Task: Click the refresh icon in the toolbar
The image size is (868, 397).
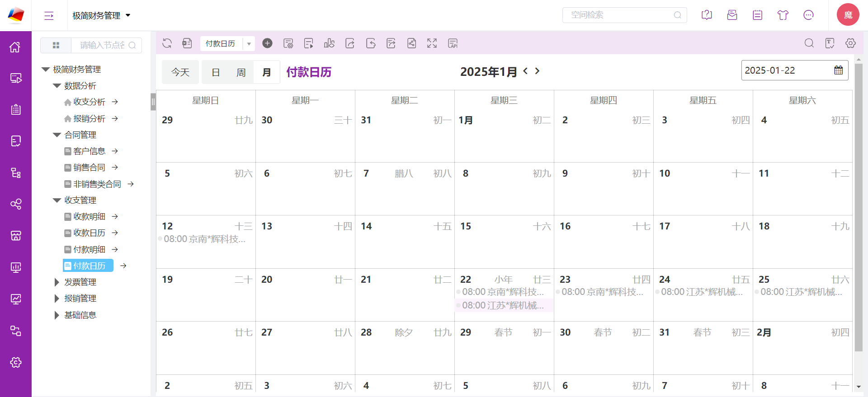Action: (x=167, y=43)
